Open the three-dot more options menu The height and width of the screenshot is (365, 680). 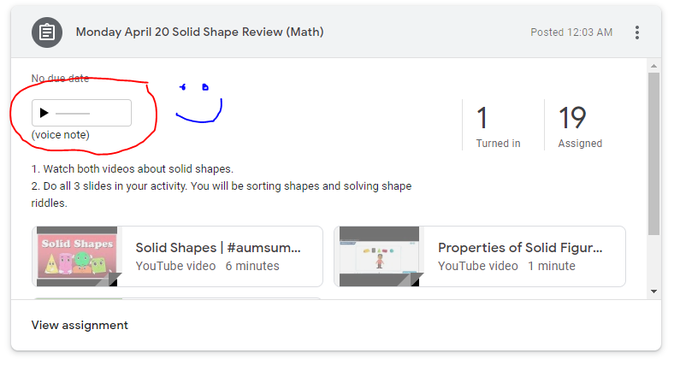click(x=637, y=33)
